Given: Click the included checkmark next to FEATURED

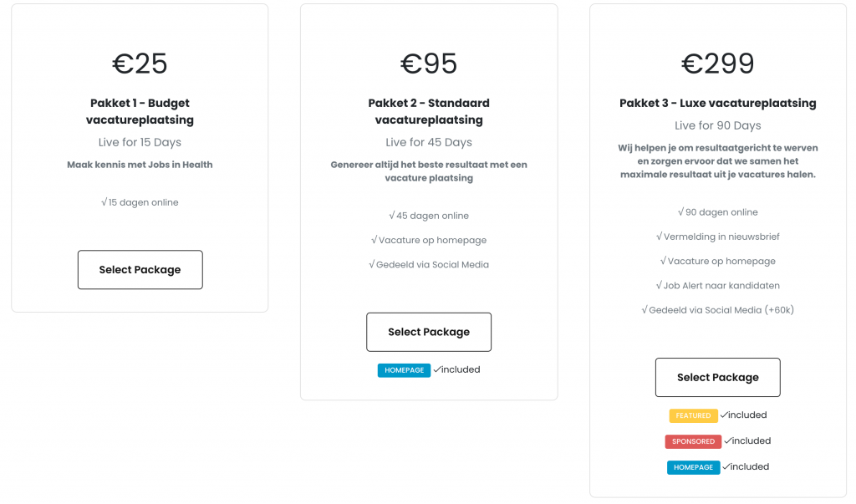Looking at the screenshot, I should point(743,415).
